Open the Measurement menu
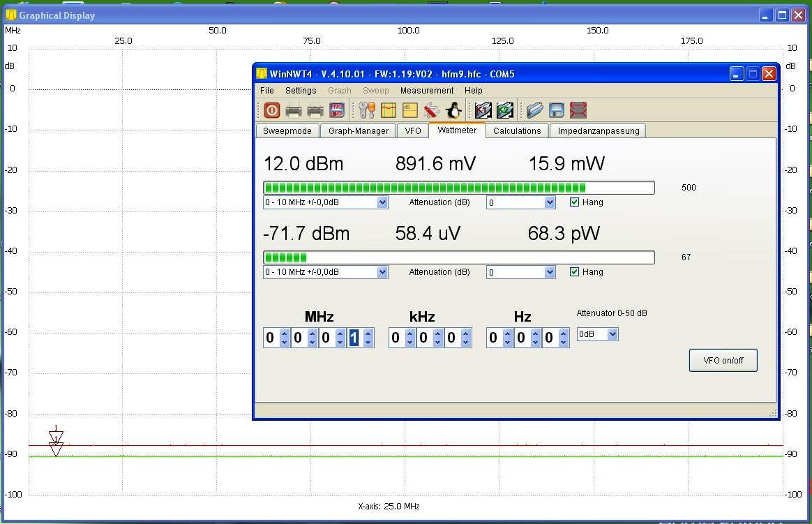This screenshot has height=524, width=812. (x=427, y=91)
